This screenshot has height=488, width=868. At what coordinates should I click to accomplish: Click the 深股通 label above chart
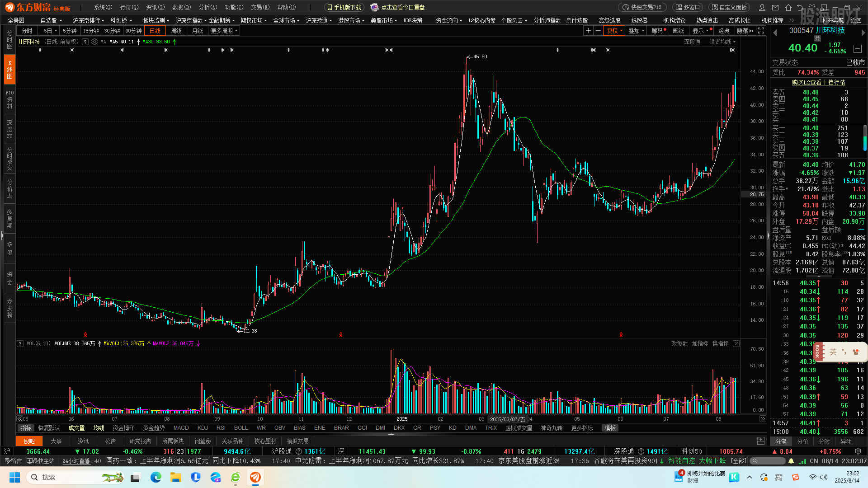pyautogui.click(x=692, y=42)
